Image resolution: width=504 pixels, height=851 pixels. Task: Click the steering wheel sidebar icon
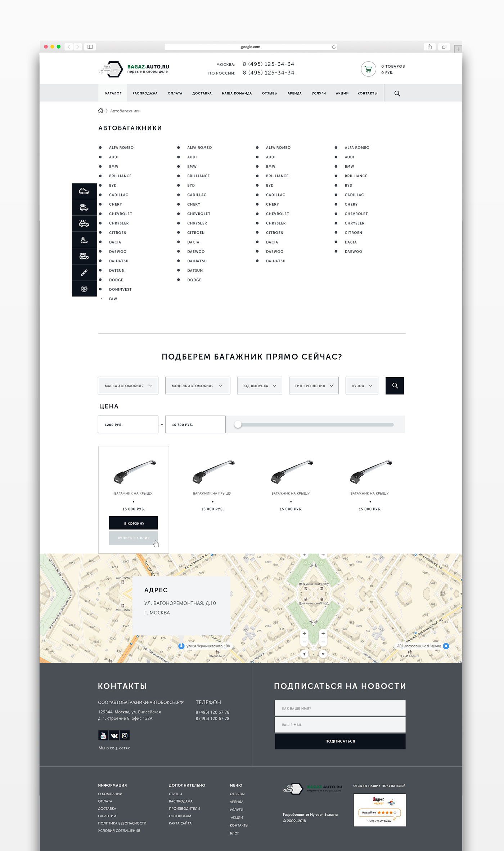84,289
